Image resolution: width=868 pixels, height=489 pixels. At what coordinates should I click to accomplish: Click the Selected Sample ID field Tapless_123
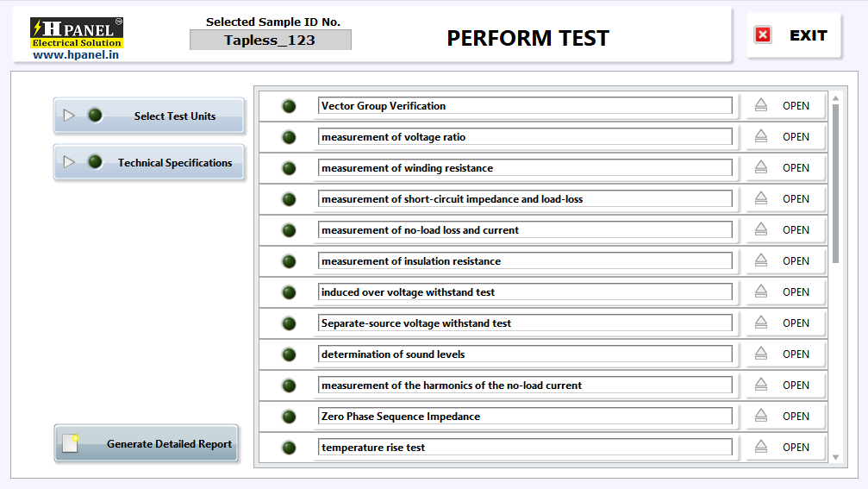point(270,40)
